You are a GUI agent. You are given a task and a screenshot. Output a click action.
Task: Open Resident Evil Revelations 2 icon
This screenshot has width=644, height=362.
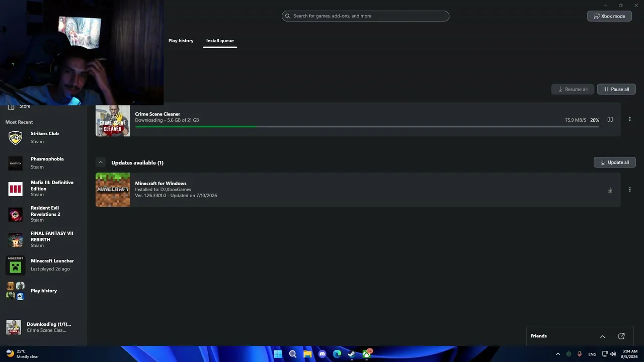pyautogui.click(x=16, y=215)
